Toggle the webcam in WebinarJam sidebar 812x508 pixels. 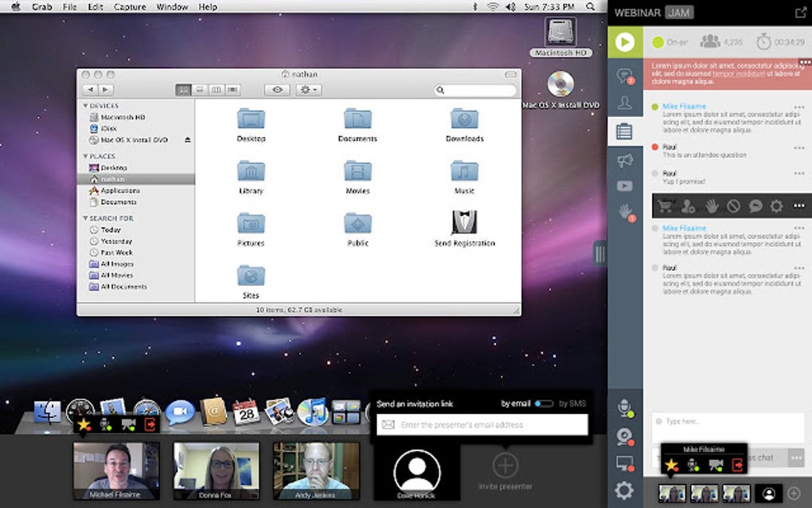(x=625, y=436)
